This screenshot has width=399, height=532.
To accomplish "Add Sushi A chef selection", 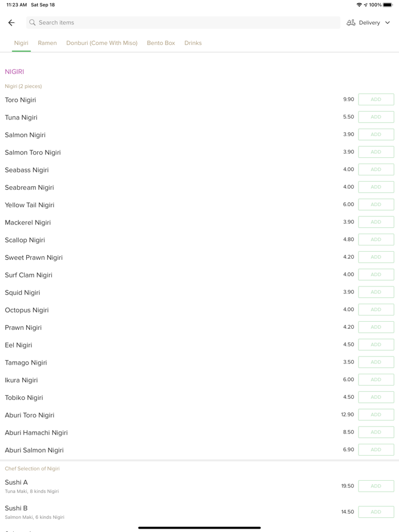I will [376, 486].
